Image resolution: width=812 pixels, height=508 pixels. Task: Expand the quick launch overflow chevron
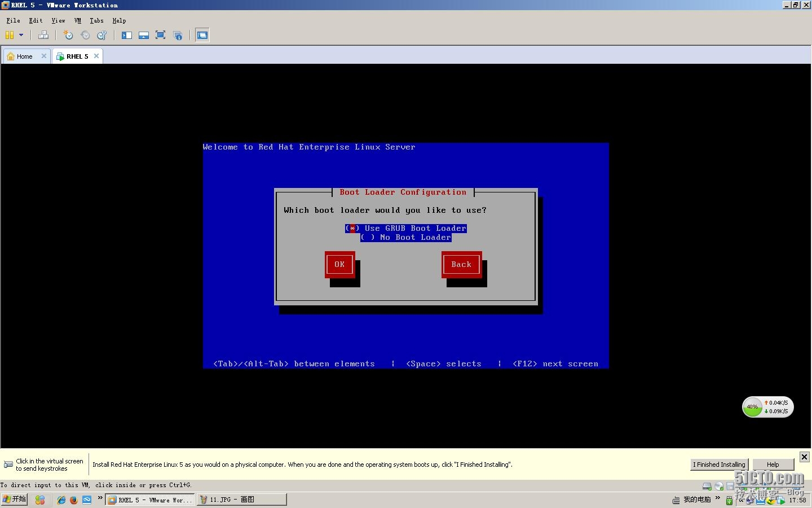pos(100,498)
